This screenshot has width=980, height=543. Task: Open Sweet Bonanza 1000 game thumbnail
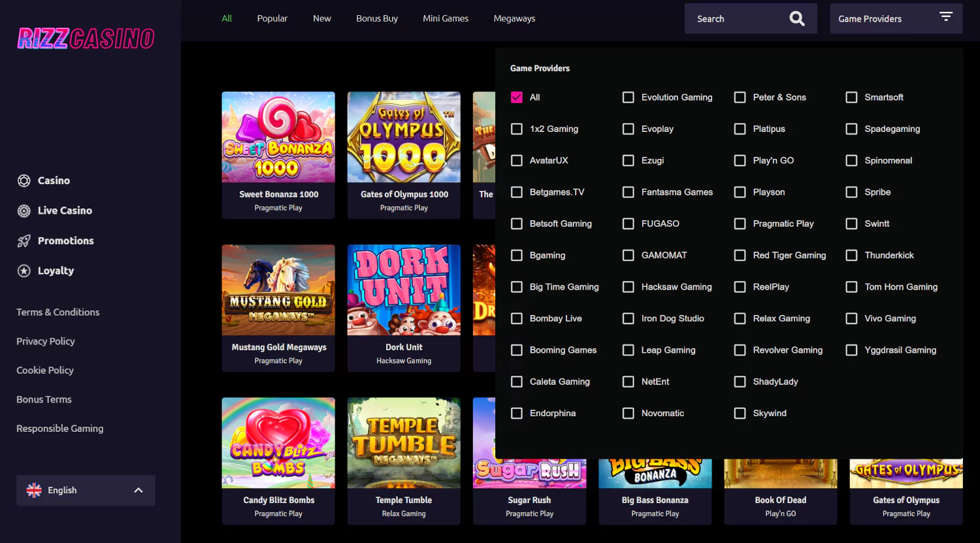click(278, 137)
